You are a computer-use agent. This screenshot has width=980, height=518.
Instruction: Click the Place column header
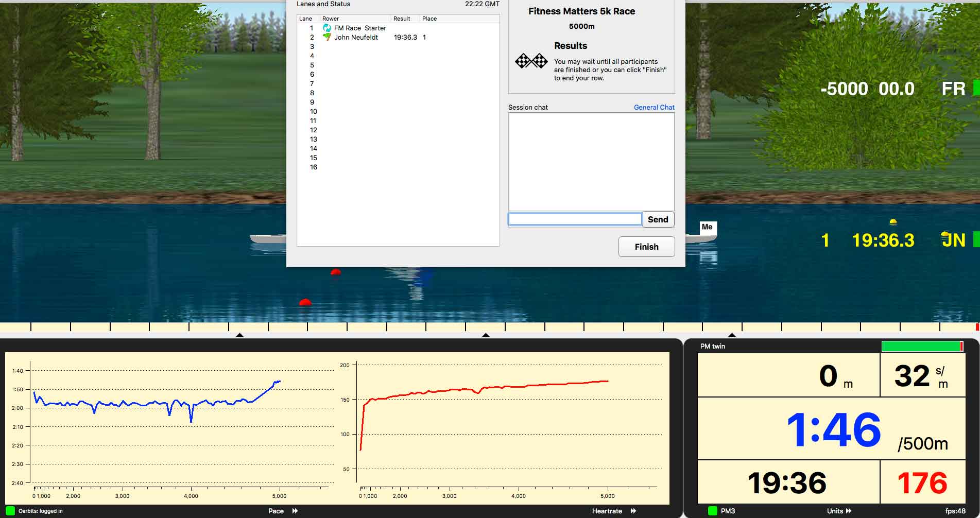pyautogui.click(x=429, y=19)
